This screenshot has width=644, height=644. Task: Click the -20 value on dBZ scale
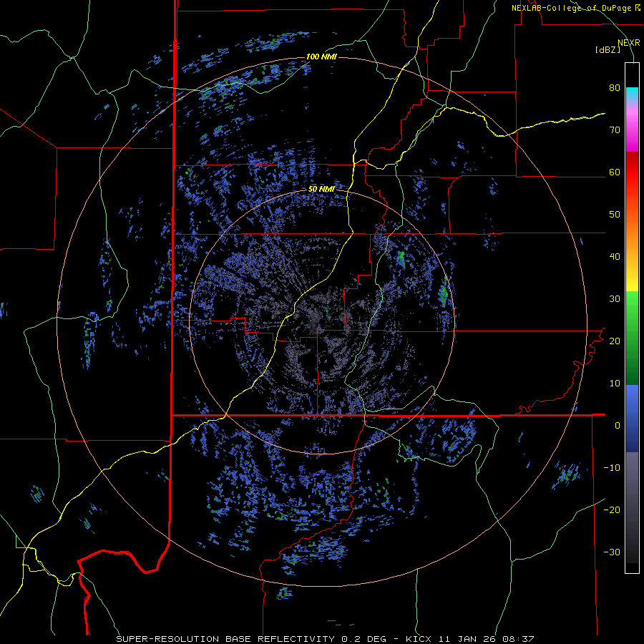pyautogui.click(x=612, y=510)
